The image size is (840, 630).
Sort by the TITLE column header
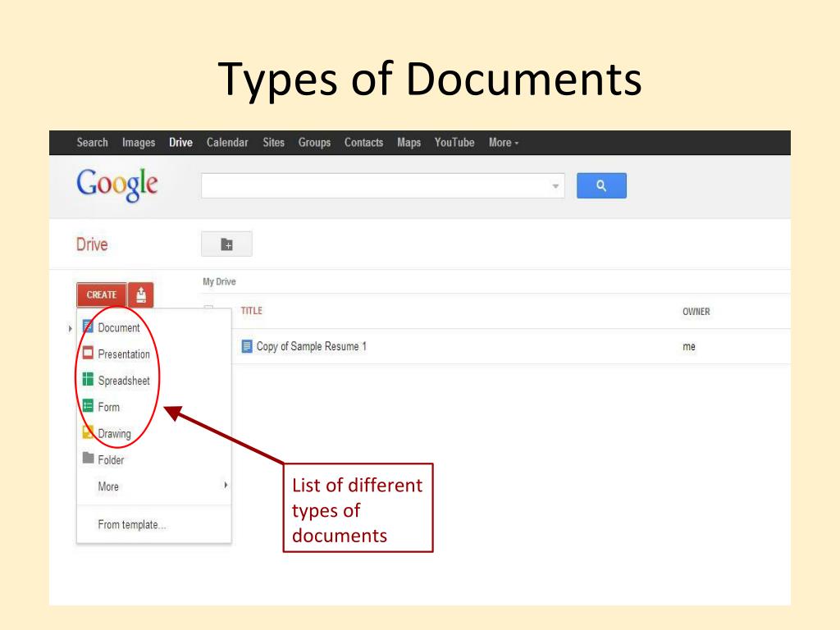click(251, 311)
